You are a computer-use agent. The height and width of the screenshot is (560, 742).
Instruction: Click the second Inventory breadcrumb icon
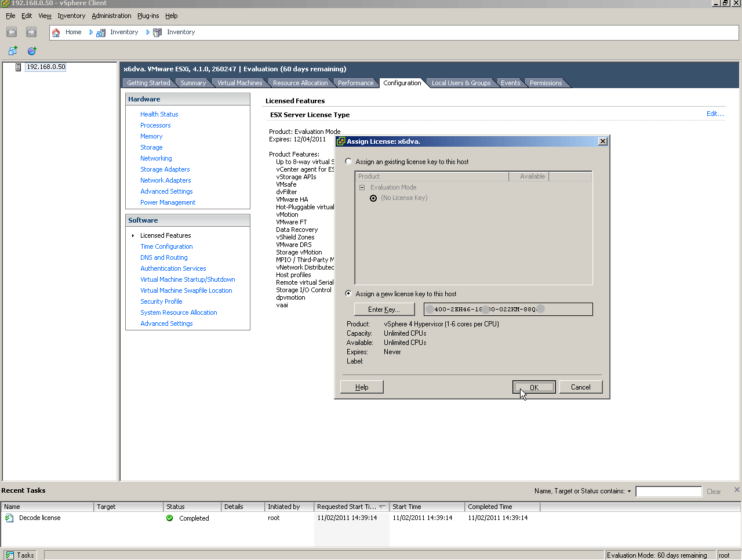[x=157, y=32]
